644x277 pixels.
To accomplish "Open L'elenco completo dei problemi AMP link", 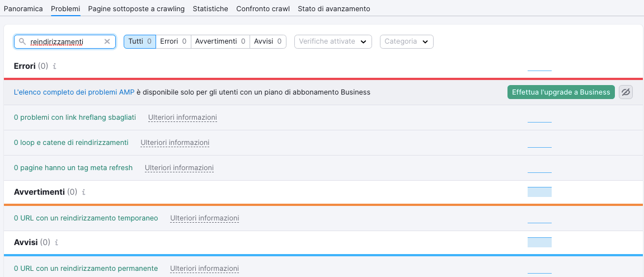I will [x=74, y=92].
